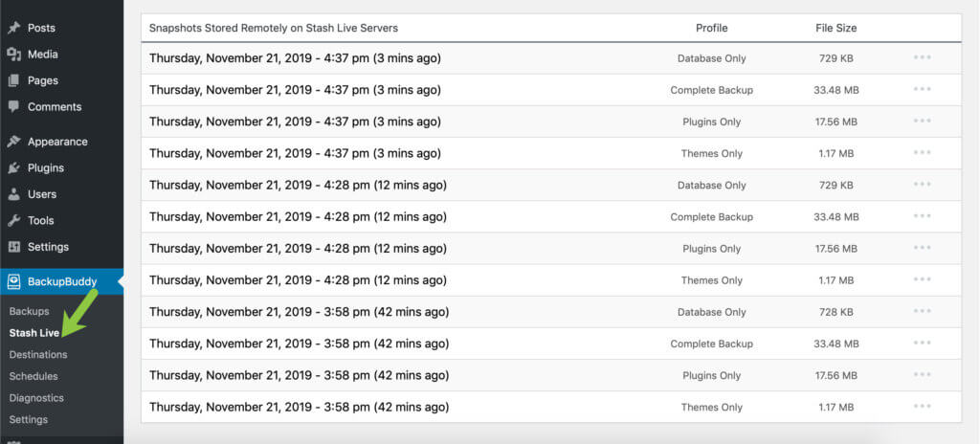The image size is (980, 444).
Task: Click 17.56 MB size in the 4:37 pm row
Action: click(x=836, y=122)
